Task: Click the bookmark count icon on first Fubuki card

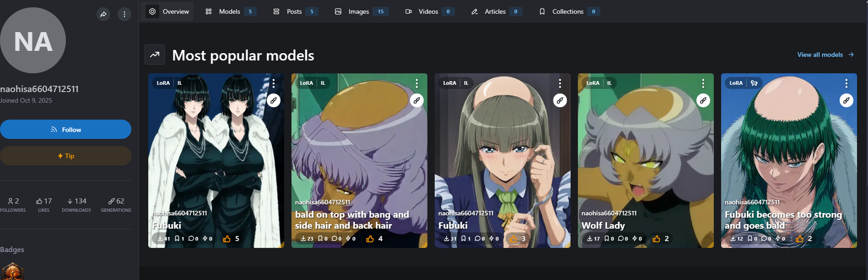Action: [x=177, y=239]
